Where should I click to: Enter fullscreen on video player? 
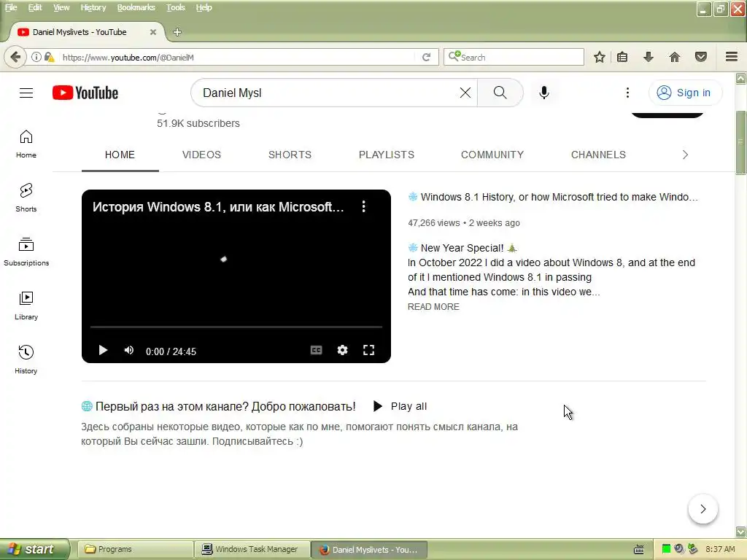click(x=368, y=351)
